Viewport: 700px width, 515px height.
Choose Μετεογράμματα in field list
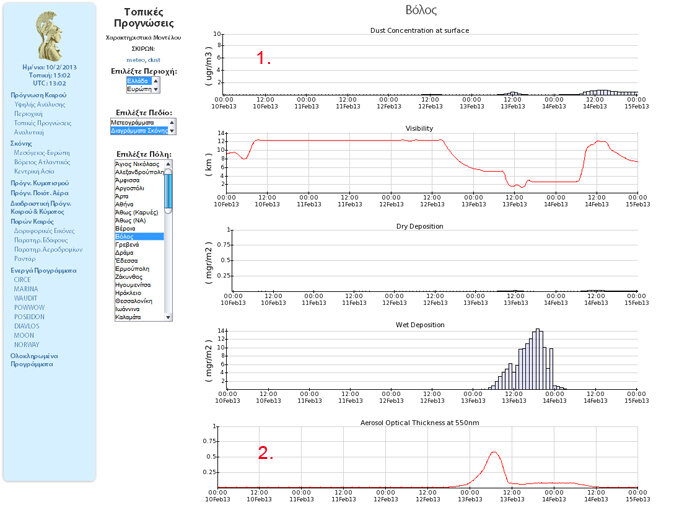click(139, 122)
